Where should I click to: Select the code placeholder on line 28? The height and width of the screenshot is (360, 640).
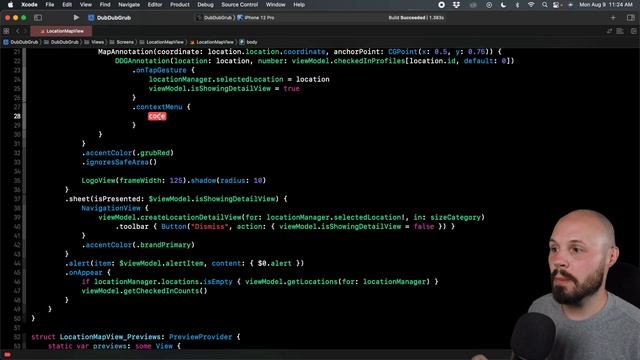157,116
